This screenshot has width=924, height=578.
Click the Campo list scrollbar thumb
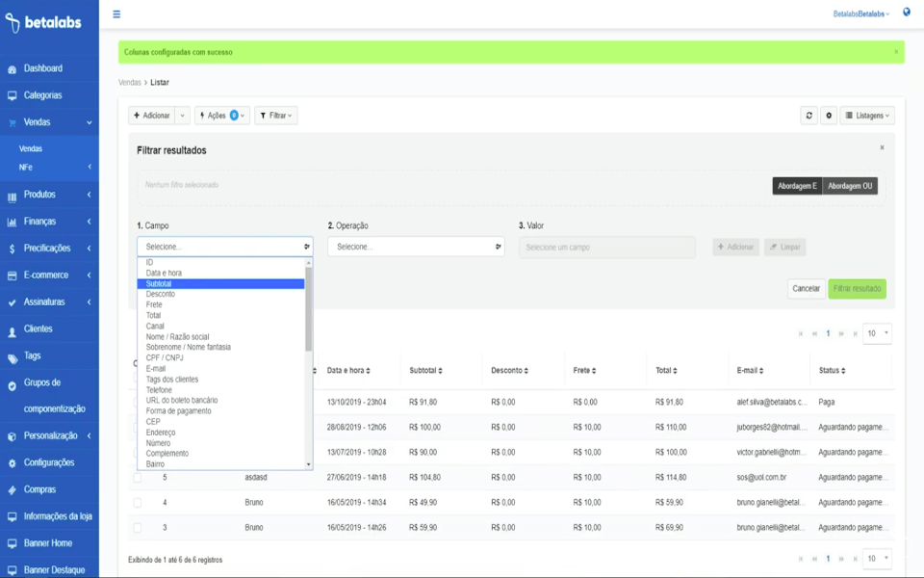click(x=308, y=308)
